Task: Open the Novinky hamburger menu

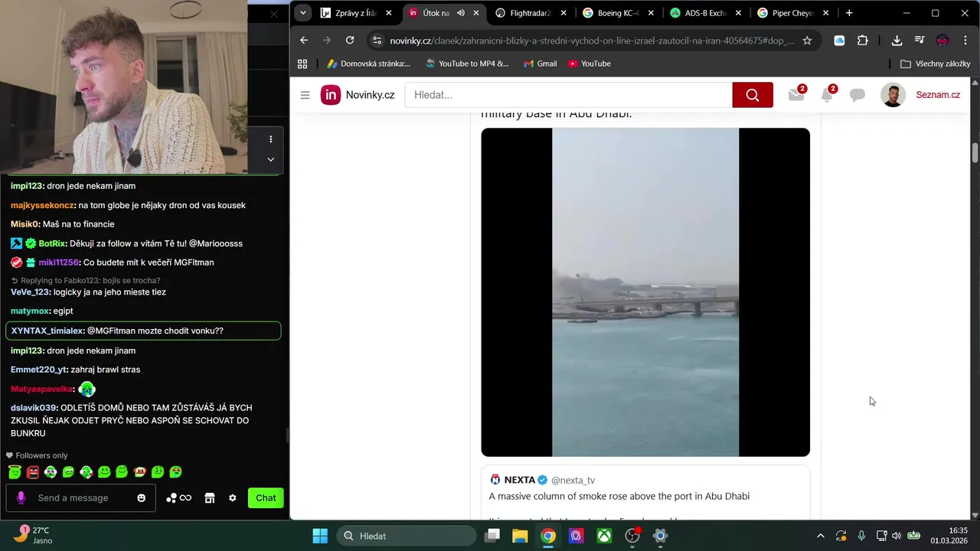Action: (x=305, y=95)
